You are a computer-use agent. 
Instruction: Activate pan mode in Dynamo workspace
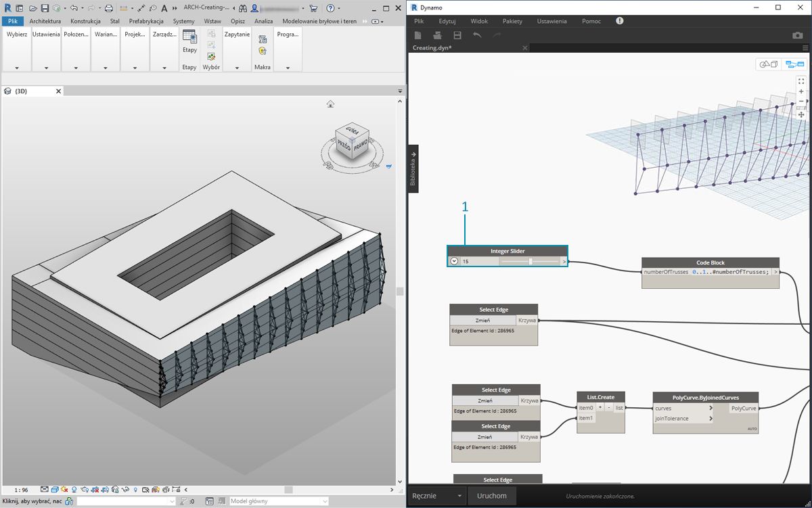tap(801, 114)
